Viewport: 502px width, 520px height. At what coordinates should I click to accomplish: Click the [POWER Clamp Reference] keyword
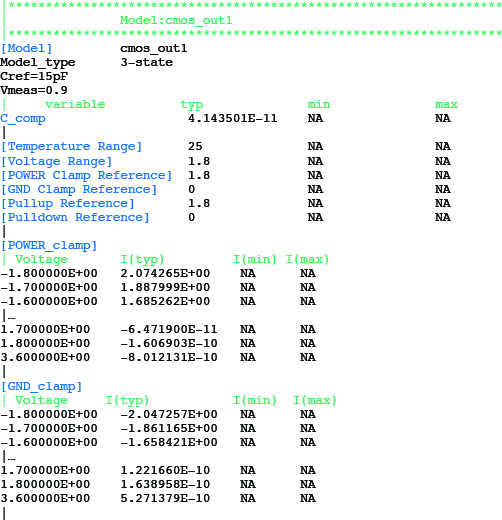86,175
